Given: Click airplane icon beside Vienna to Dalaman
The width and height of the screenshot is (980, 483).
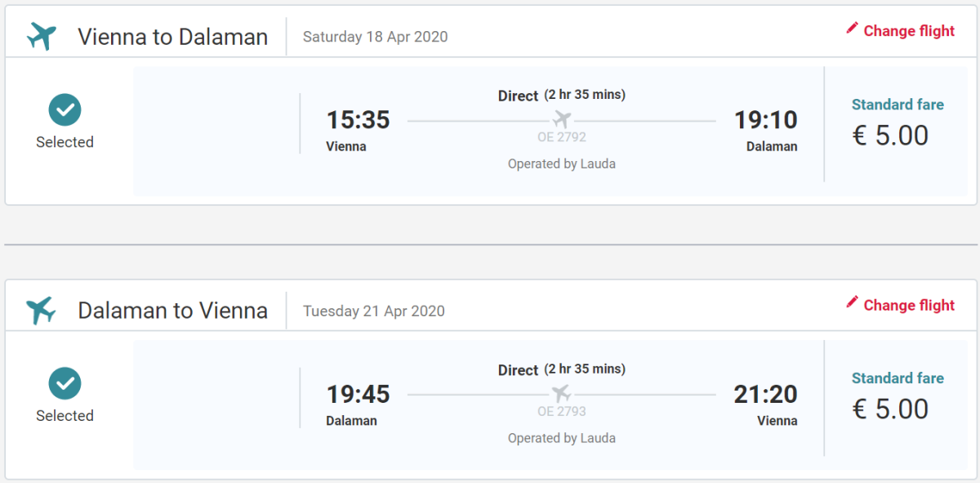Looking at the screenshot, I should point(41,37).
